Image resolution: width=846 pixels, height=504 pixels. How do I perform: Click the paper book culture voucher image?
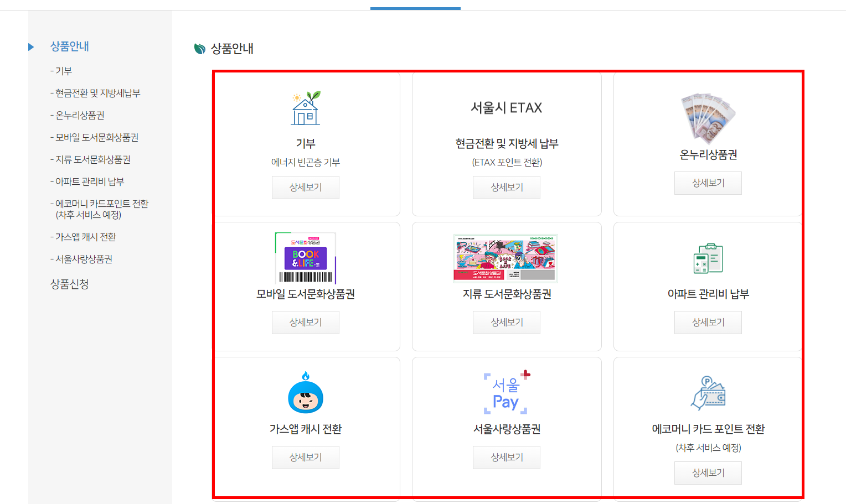[x=505, y=258]
